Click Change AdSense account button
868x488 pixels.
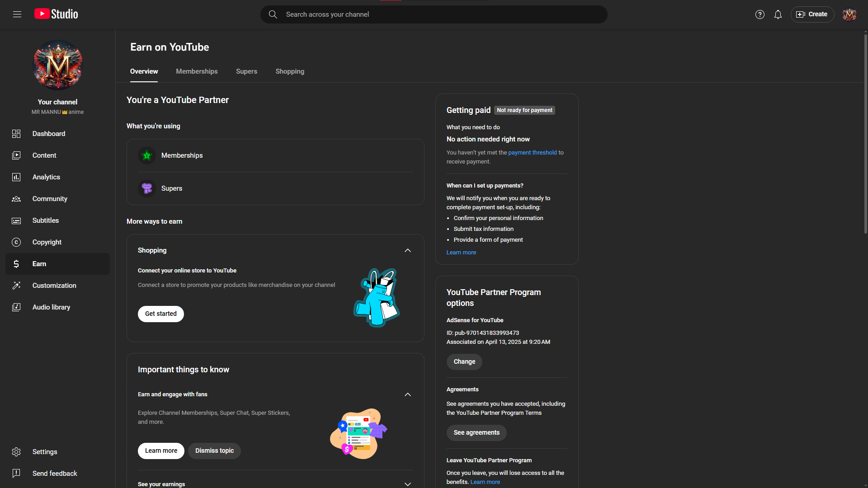[x=464, y=362]
